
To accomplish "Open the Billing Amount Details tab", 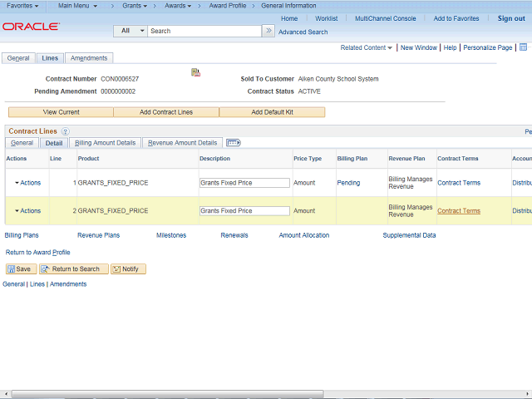I will [x=105, y=143].
